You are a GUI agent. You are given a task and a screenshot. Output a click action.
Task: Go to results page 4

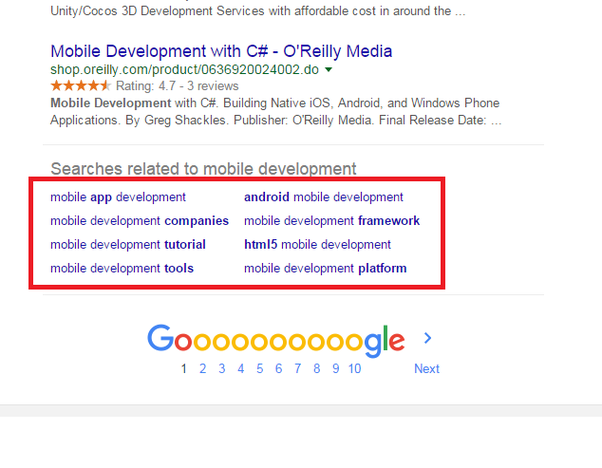click(x=241, y=369)
